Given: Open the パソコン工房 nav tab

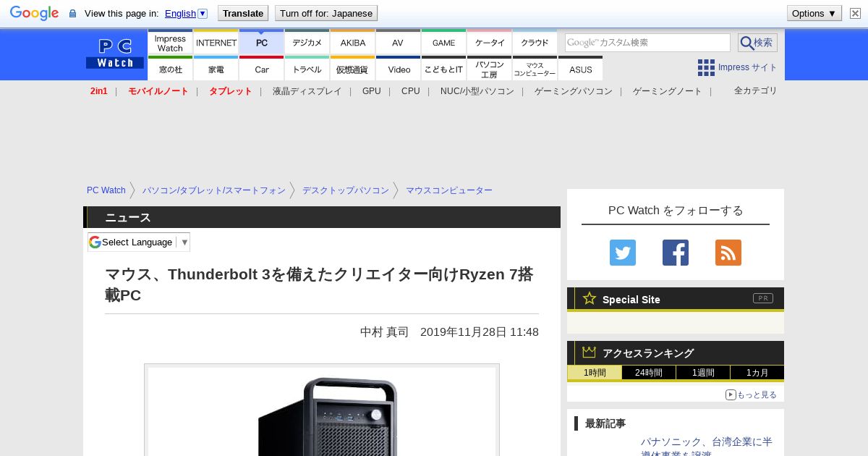Looking at the screenshot, I should pyautogui.click(x=490, y=69).
